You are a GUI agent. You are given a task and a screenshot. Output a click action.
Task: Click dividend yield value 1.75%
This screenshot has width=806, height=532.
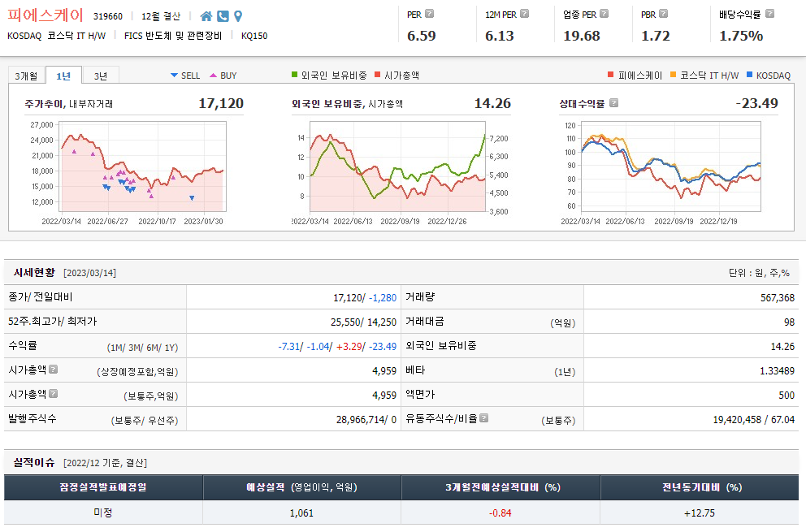[741, 36]
